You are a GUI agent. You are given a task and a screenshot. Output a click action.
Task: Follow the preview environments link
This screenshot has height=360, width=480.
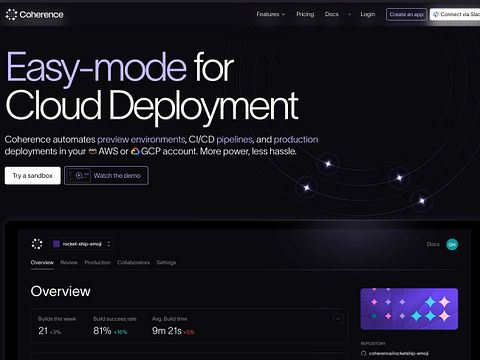tap(141, 139)
